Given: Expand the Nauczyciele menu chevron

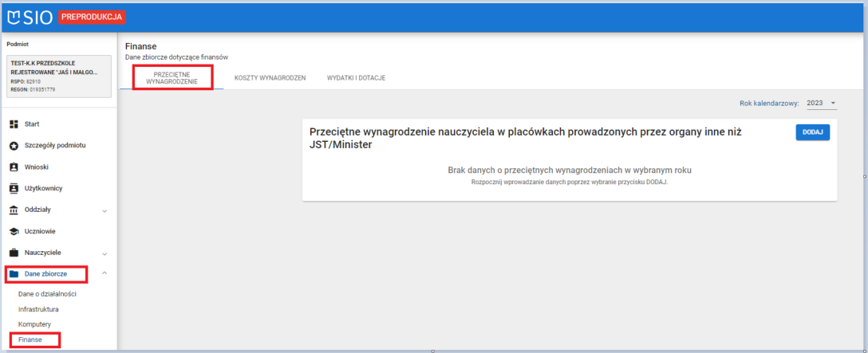Looking at the screenshot, I should pyautogui.click(x=105, y=254).
